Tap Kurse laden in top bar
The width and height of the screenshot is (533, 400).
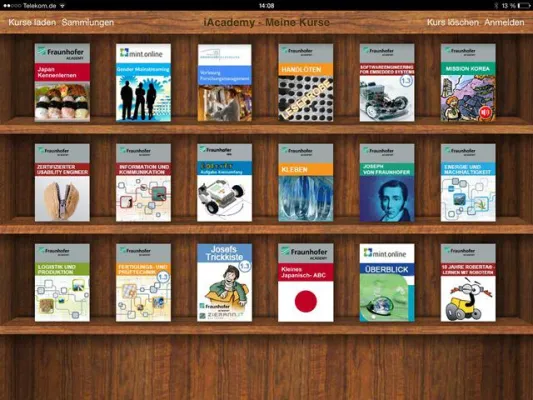(32, 22)
